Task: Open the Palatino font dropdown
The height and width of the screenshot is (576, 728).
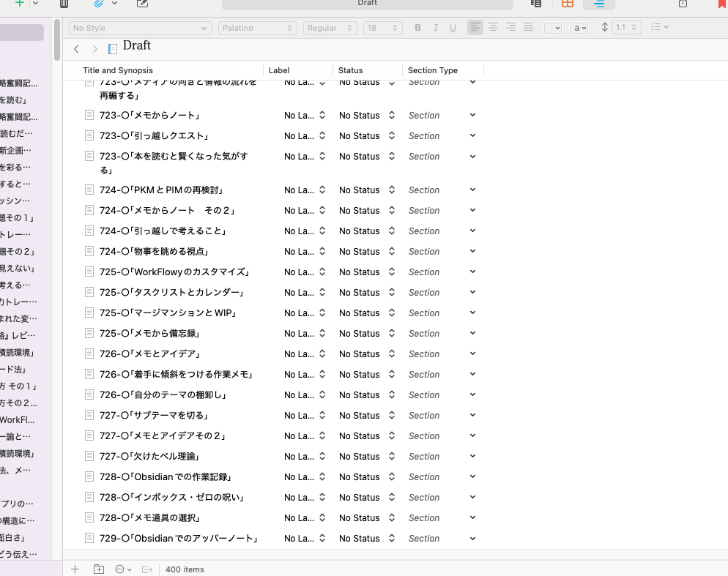Action: point(258,28)
